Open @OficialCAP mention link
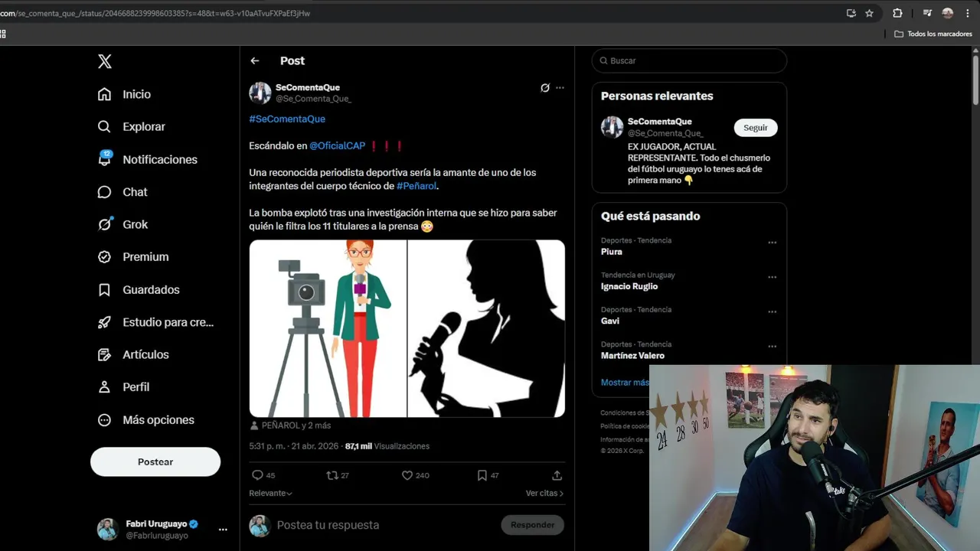This screenshot has height=551, width=980. pos(337,145)
